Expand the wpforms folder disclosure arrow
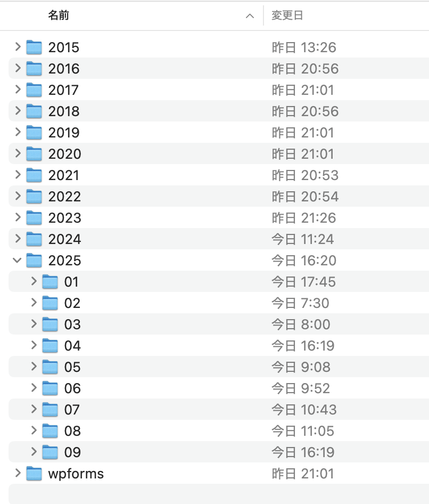This screenshot has height=504, width=429. (18, 473)
